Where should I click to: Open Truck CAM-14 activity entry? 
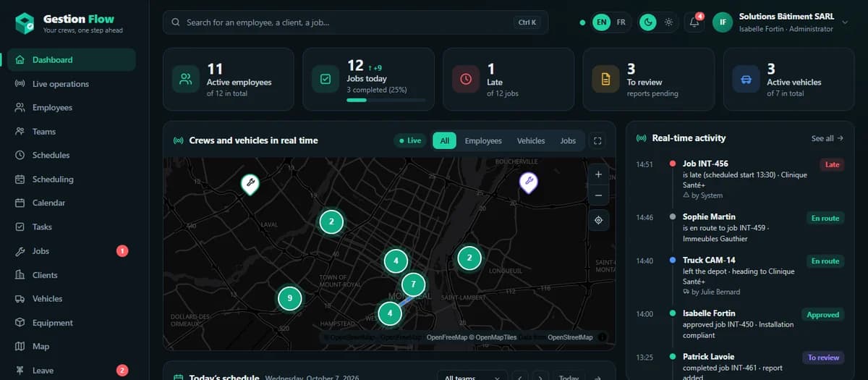coord(739,276)
